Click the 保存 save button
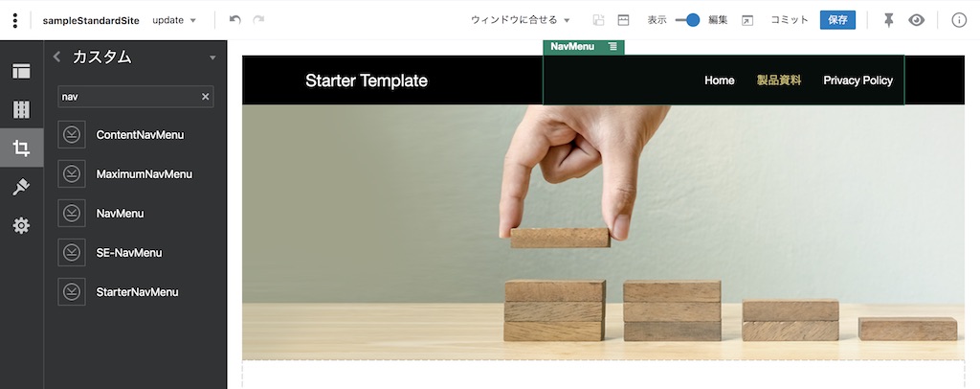Viewport: 980px width, 389px height. (x=837, y=20)
